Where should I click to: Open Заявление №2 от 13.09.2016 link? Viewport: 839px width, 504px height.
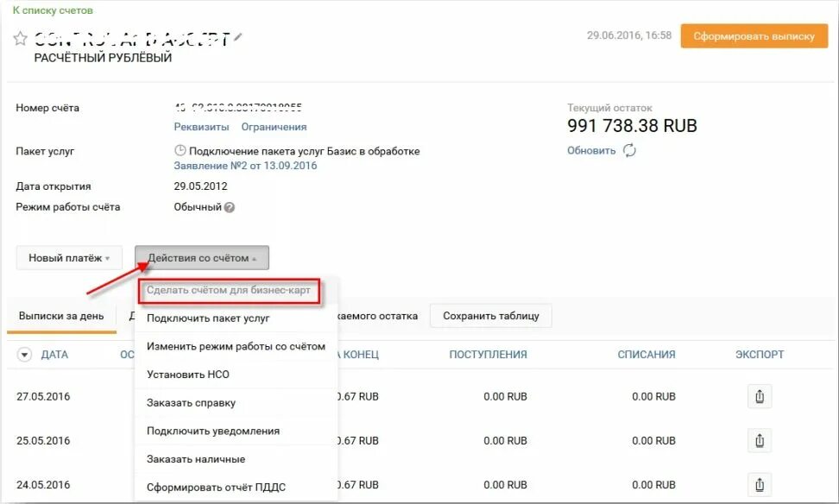[x=246, y=166]
